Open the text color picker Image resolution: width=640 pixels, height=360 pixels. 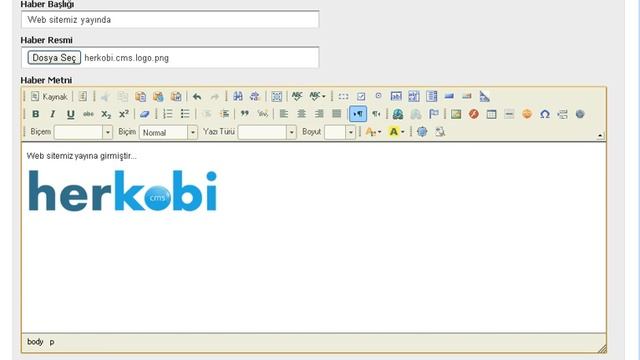click(x=373, y=132)
